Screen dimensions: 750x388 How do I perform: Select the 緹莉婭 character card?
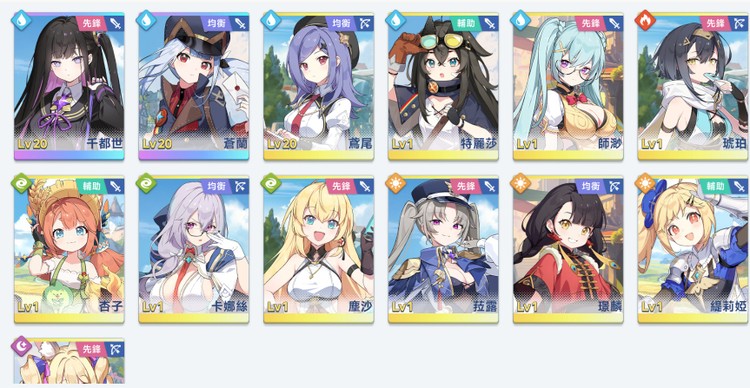tap(694, 249)
